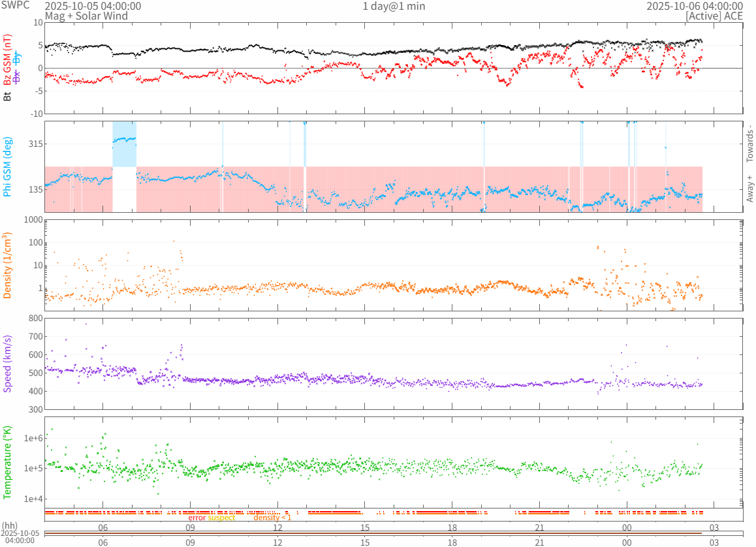This screenshot has width=756, height=547.
Task: Click the red 'error' legend label
Action: pos(197,518)
